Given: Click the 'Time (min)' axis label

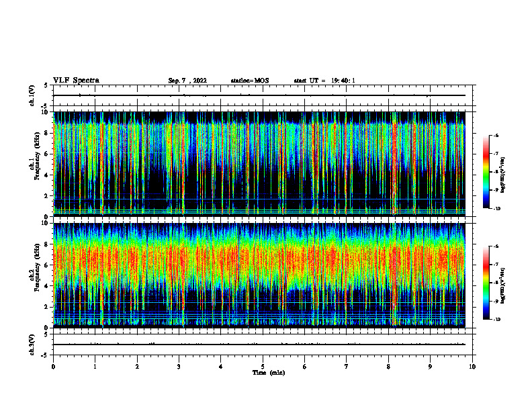Looking at the screenshot, I should (269, 373).
